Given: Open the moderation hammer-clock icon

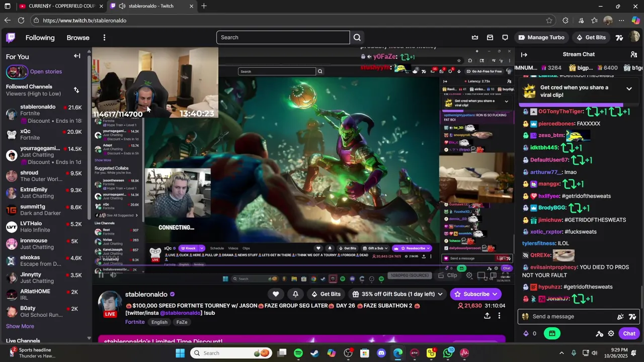Looking at the screenshot, I should click(599, 333).
